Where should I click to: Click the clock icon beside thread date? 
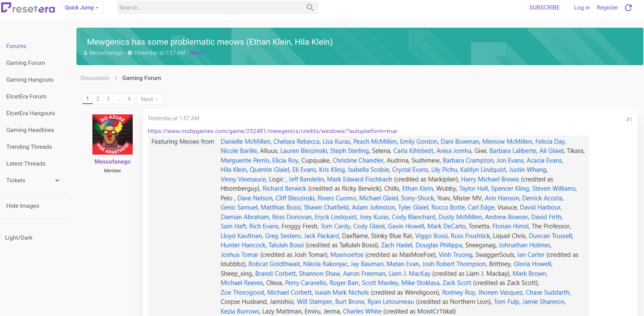coord(130,53)
